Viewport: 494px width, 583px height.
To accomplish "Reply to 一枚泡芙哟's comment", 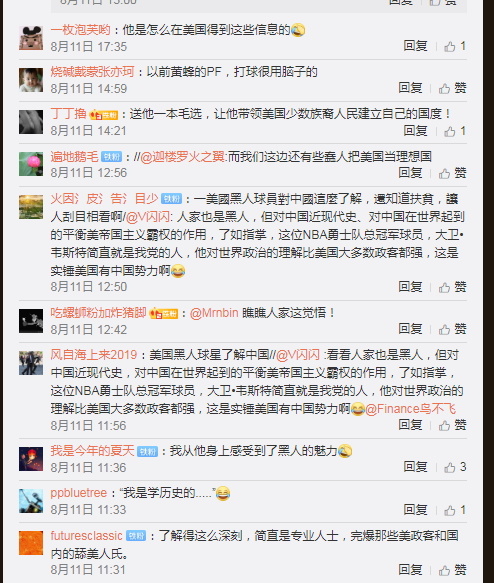I will pyautogui.click(x=416, y=46).
